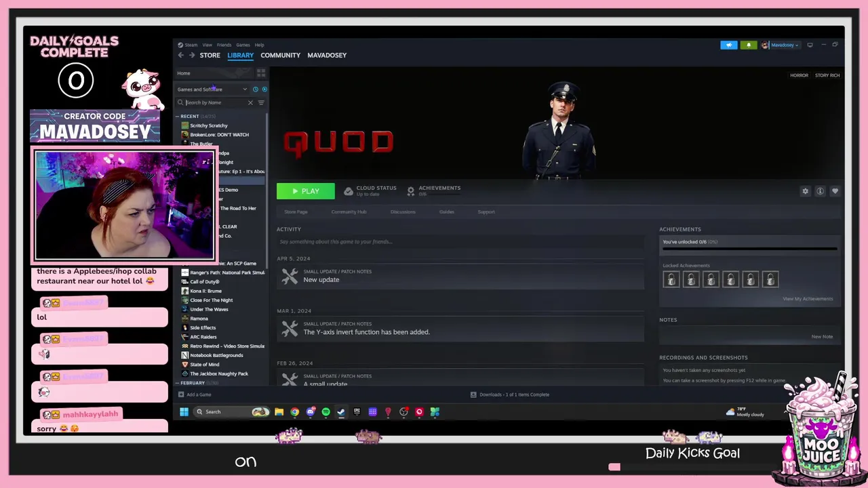Click the HORROR tag
The width and height of the screenshot is (868, 488).
tap(799, 75)
